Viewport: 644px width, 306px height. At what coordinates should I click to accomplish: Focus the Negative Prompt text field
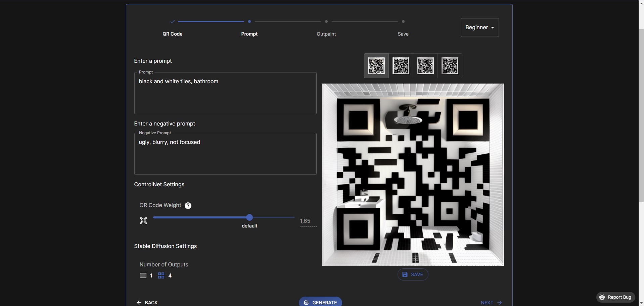[x=225, y=154]
